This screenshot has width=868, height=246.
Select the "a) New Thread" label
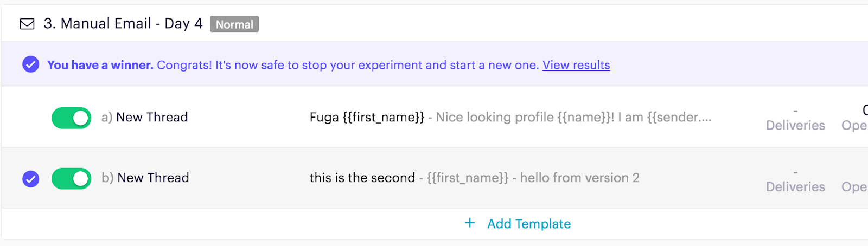144,117
